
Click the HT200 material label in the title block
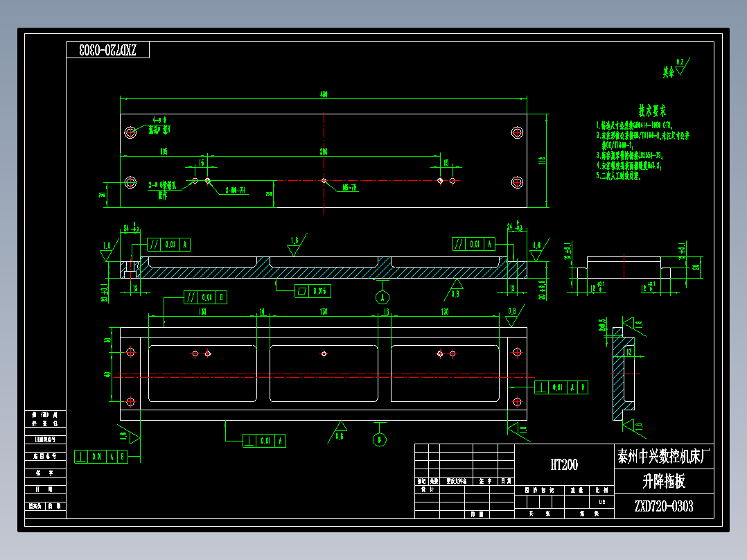coord(564,464)
